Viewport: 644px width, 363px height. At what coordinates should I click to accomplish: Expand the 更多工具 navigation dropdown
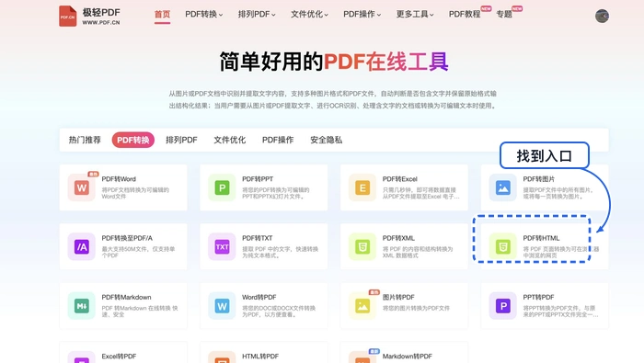pyautogui.click(x=415, y=14)
